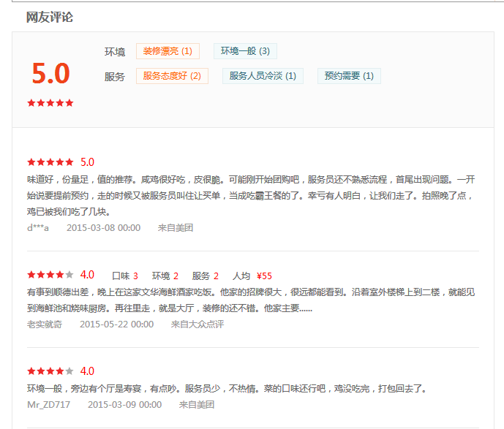
Task: Click the overall five-star rating under 5.0
Action: click(50, 103)
